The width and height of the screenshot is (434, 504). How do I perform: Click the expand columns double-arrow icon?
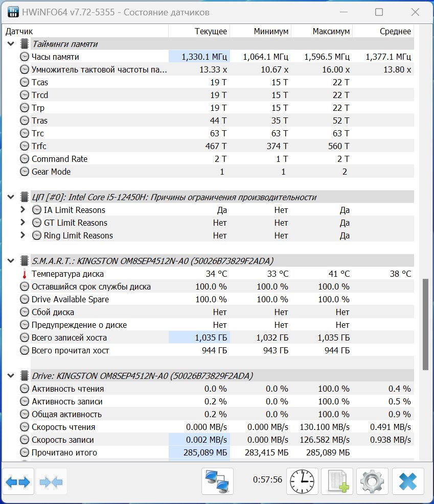(x=18, y=482)
